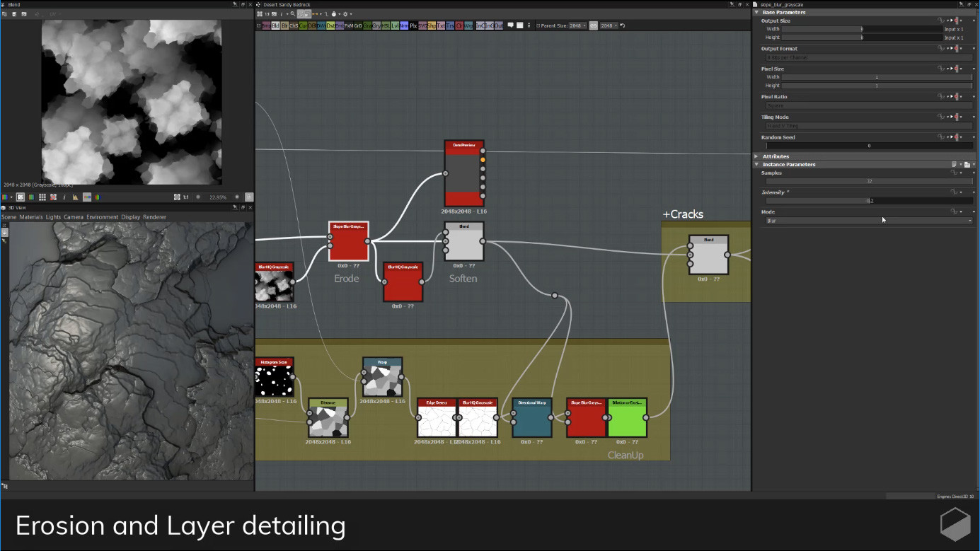Toggle the tiling grid in the 2D view
This screenshot has width=980, height=551.
tap(42, 197)
